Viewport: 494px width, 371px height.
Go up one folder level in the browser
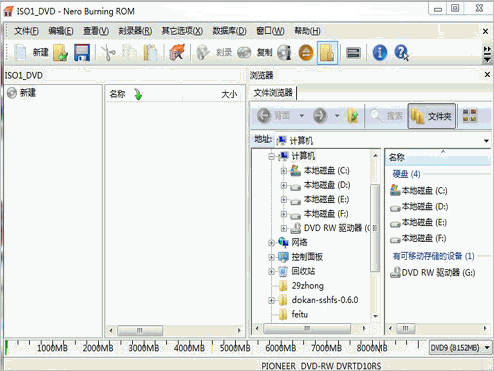click(353, 116)
